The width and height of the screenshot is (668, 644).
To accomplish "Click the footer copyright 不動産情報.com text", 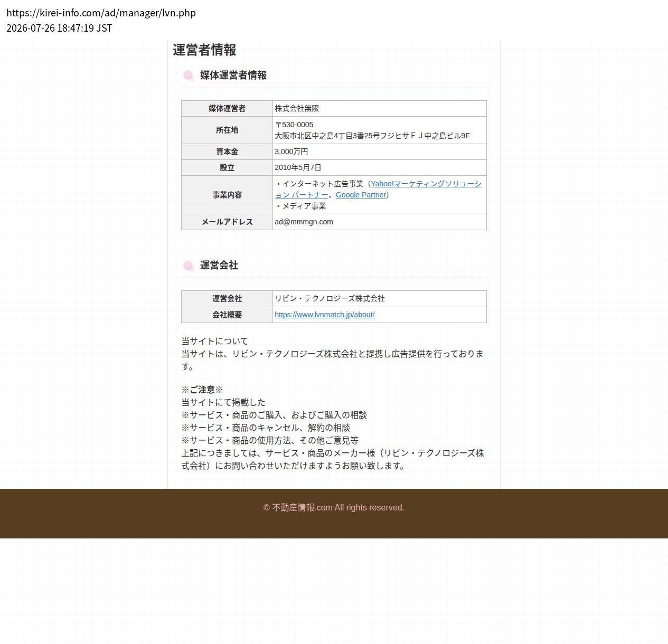I will (x=334, y=507).
